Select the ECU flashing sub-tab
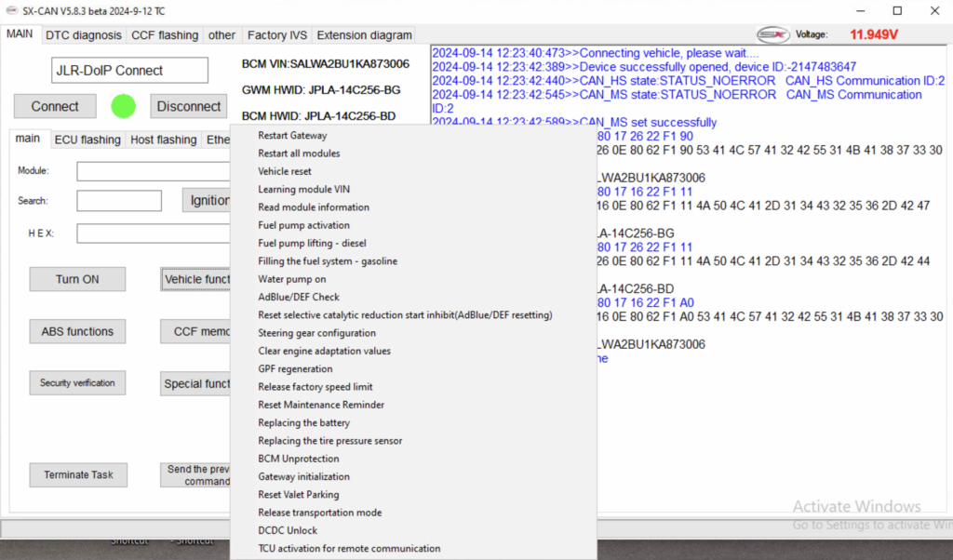Screen dimensions: 953x560 87,140
